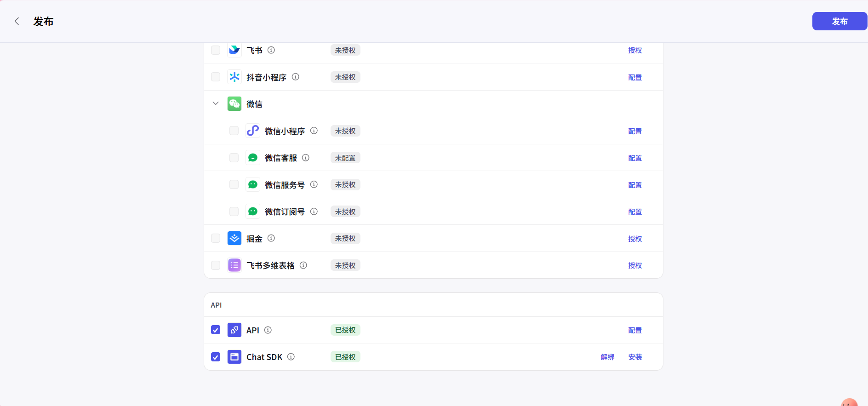Click the 飞书多维表格 purple list icon
868x406 pixels.
coord(234,265)
